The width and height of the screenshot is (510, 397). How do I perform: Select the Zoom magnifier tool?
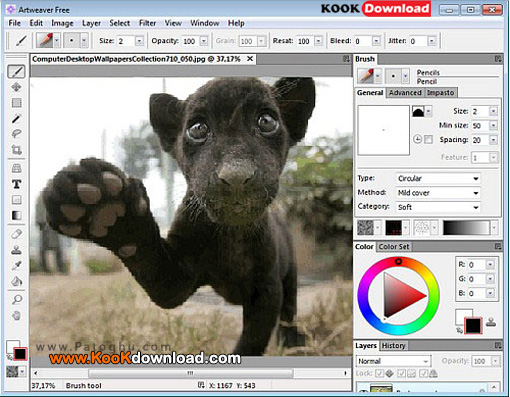tap(16, 299)
